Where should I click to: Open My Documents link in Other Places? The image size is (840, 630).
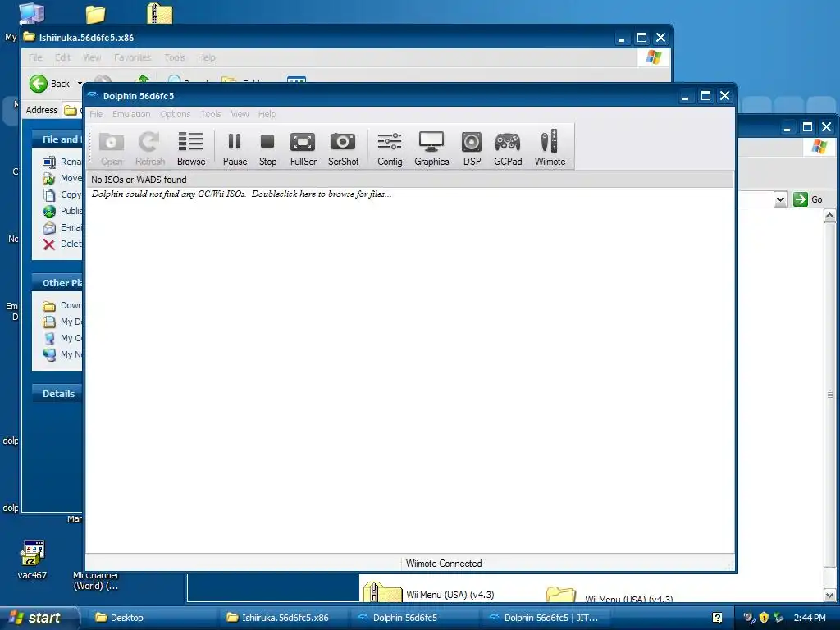pos(63,322)
